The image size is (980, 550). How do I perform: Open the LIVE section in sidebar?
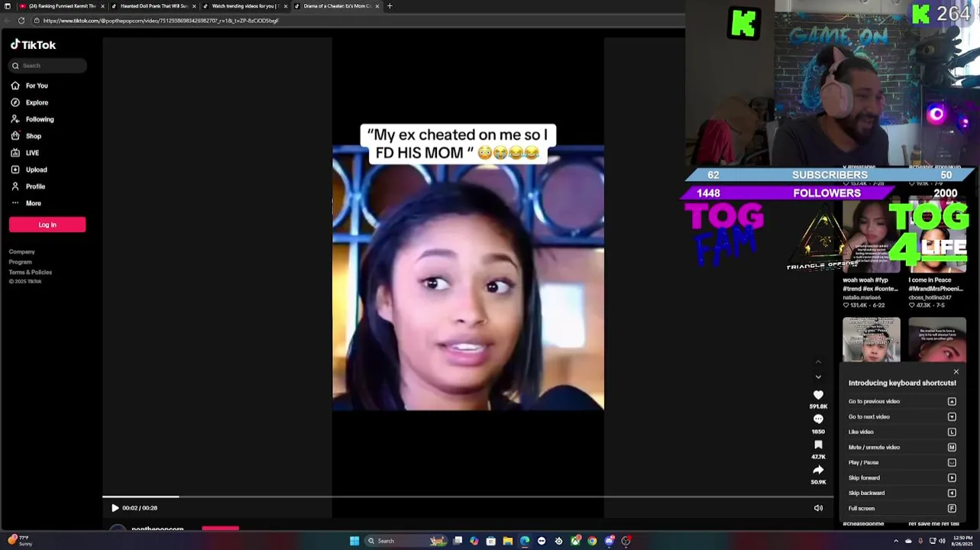[x=25, y=153]
